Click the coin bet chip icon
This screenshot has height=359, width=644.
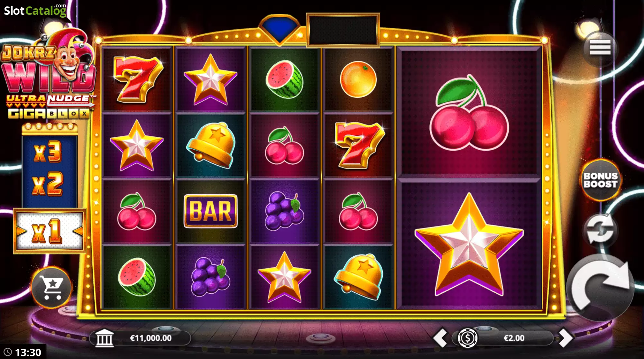(467, 338)
